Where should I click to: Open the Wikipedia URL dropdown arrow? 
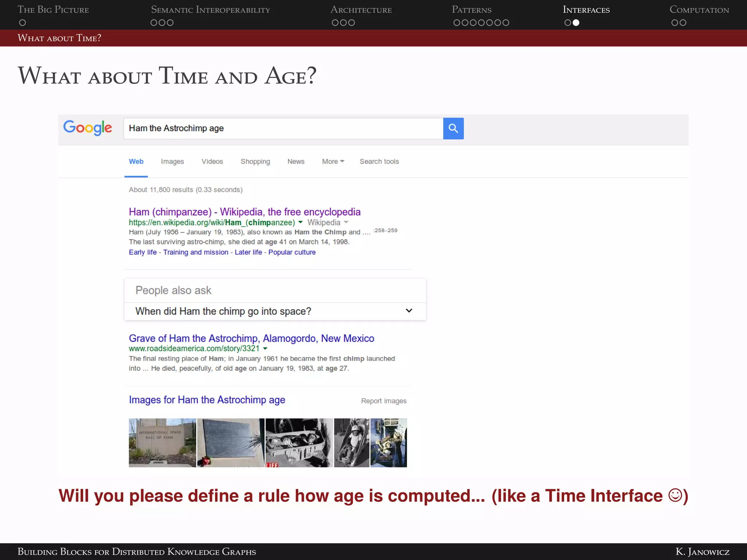300,222
